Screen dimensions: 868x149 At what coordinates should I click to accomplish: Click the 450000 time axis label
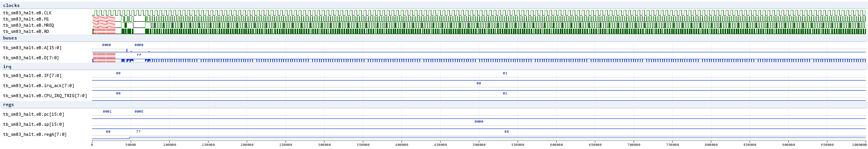point(440,145)
